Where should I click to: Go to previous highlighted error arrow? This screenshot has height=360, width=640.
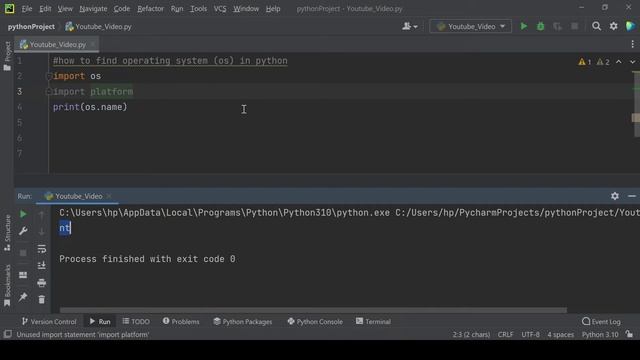(619, 62)
